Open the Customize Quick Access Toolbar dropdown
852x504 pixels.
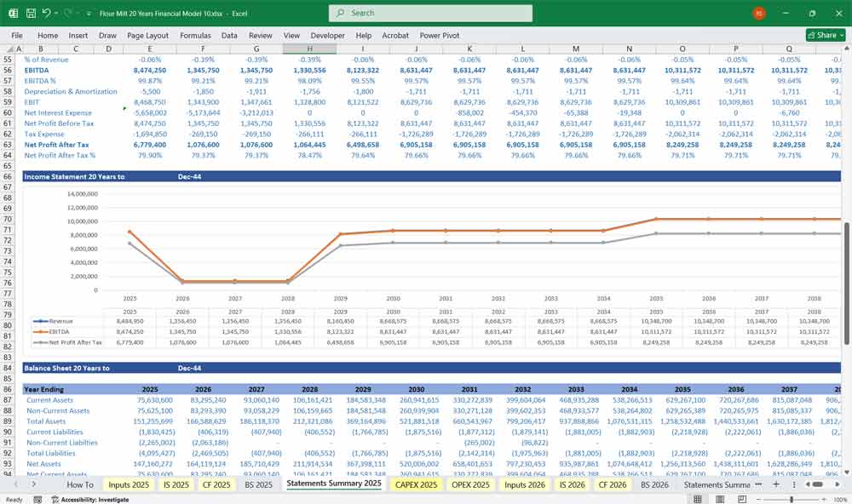tap(89, 13)
